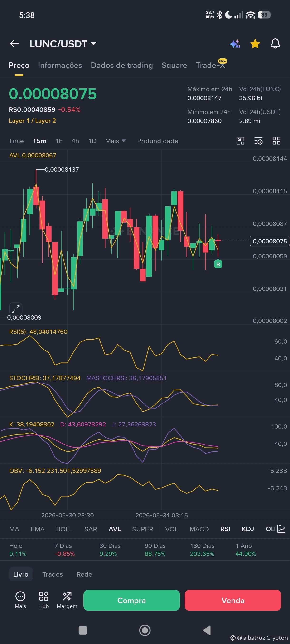Select the 1h chart interval
290x644 pixels.
pyautogui.click(x=59, y=141)
